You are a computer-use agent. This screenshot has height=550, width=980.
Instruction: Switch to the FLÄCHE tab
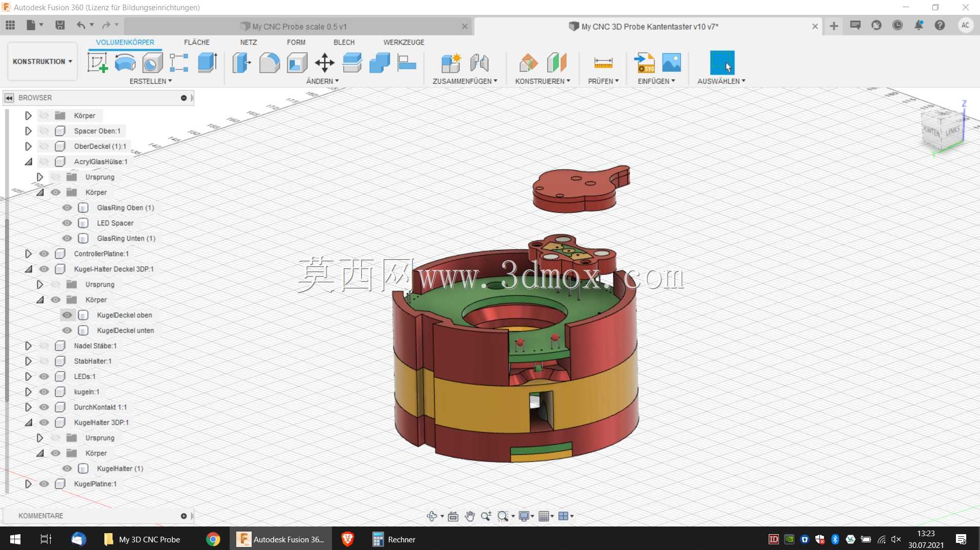(196, 42)
